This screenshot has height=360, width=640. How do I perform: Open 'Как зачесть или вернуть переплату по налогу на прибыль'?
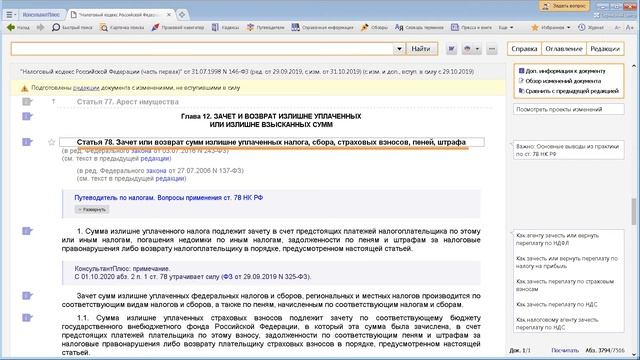click(x=567, y=262)
